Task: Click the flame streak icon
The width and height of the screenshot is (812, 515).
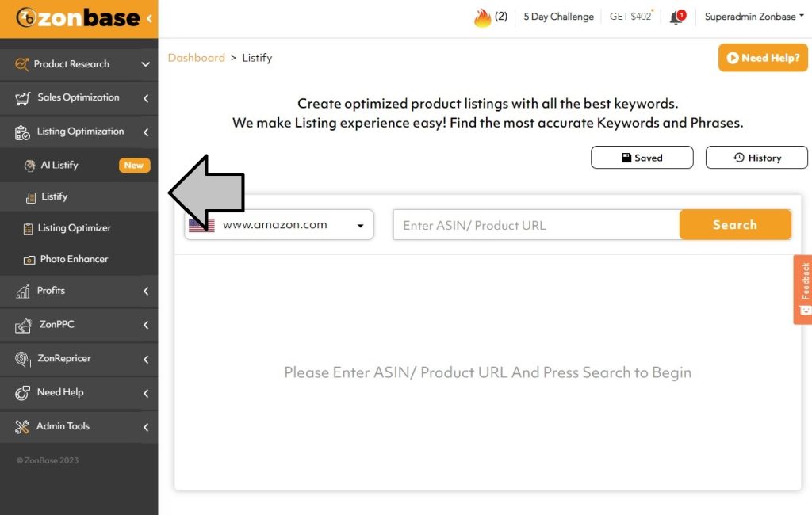Action: (x=482, y=17)
